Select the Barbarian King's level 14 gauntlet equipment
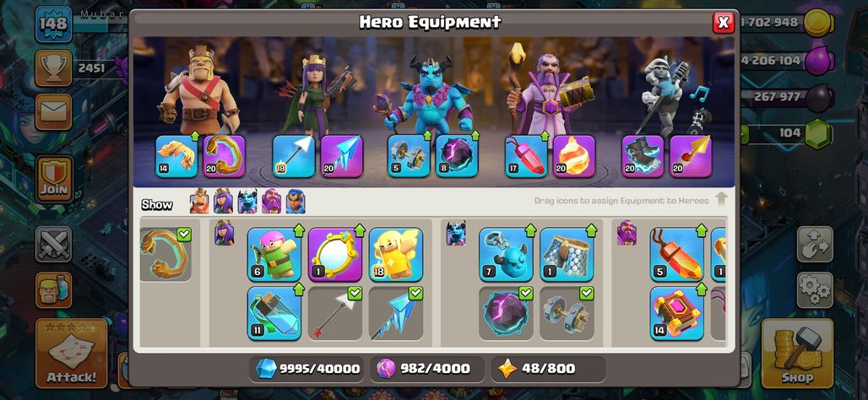Screen dimensions: 868x400 click(176, 156)
